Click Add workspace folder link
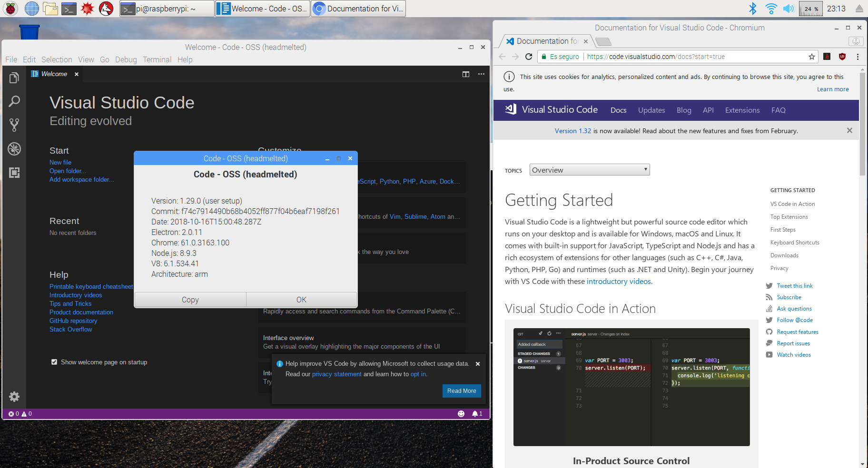The image size is (868, 468). pyautogui.click(x=82, y=180)
